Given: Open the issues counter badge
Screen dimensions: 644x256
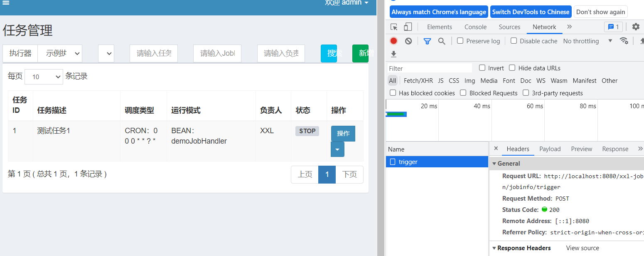Looking at the screenshot, I should tap(613, 27).
